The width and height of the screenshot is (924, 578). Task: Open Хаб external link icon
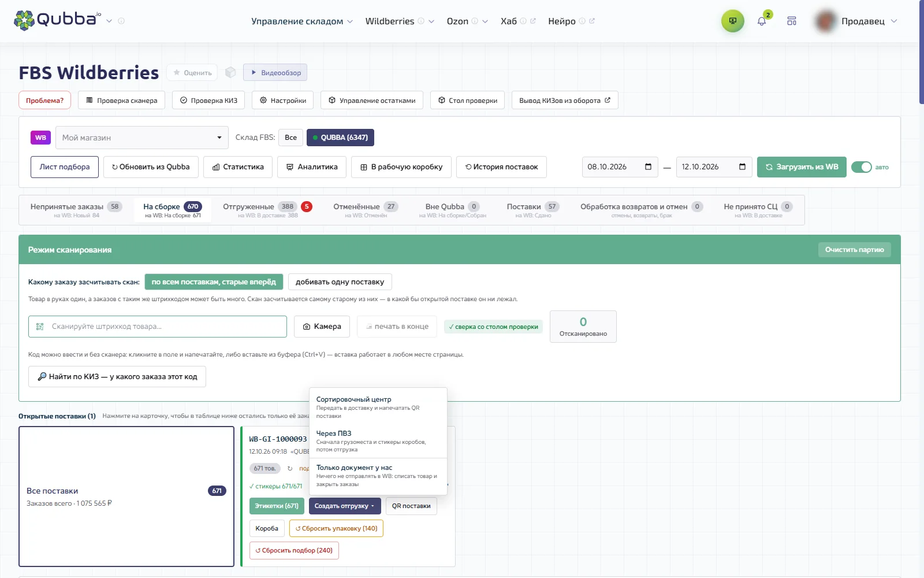tap(533, 21)
